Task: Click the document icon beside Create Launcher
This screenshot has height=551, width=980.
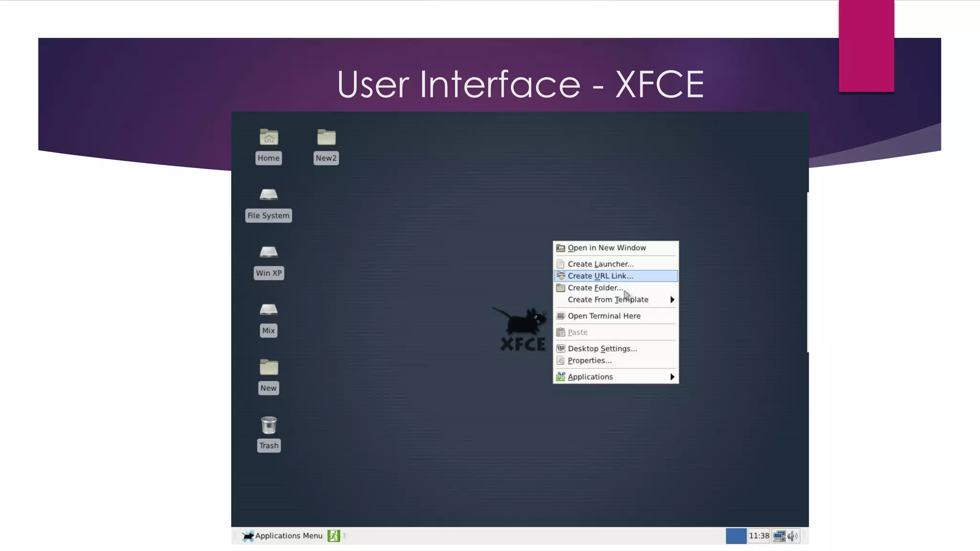Action: coord(560,264)
